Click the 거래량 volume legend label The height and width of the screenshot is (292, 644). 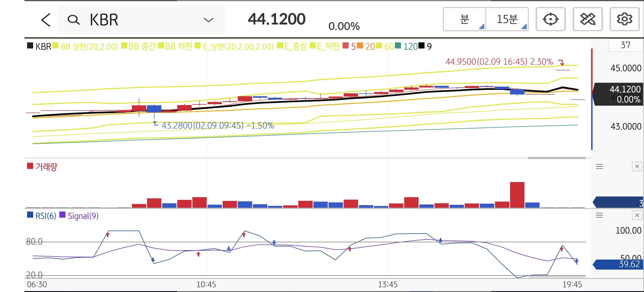[46, 167]
